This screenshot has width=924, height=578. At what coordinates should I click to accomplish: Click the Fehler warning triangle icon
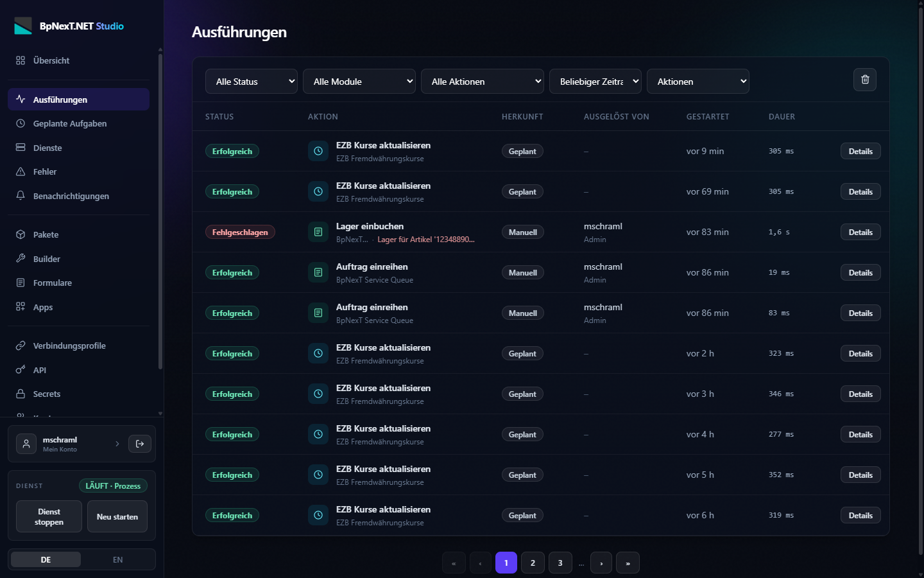tap(21, 171)
